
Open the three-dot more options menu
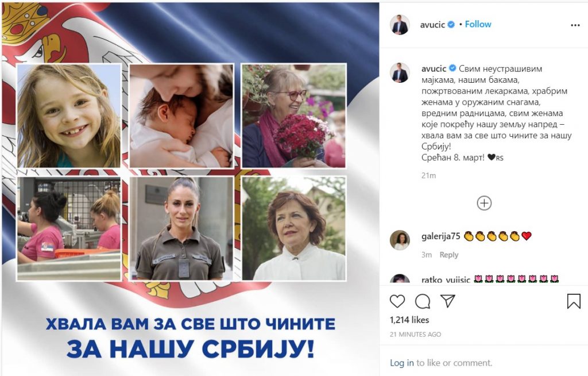(x=575, y=25)
